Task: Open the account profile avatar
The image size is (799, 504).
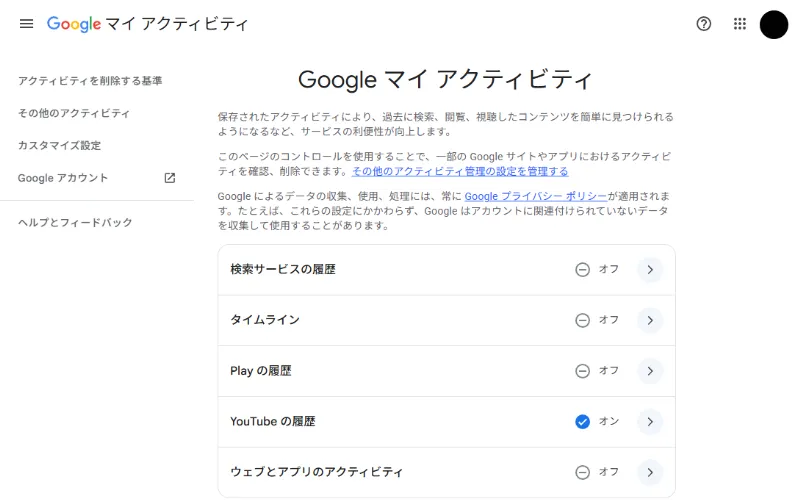Action: pos(774,24)
